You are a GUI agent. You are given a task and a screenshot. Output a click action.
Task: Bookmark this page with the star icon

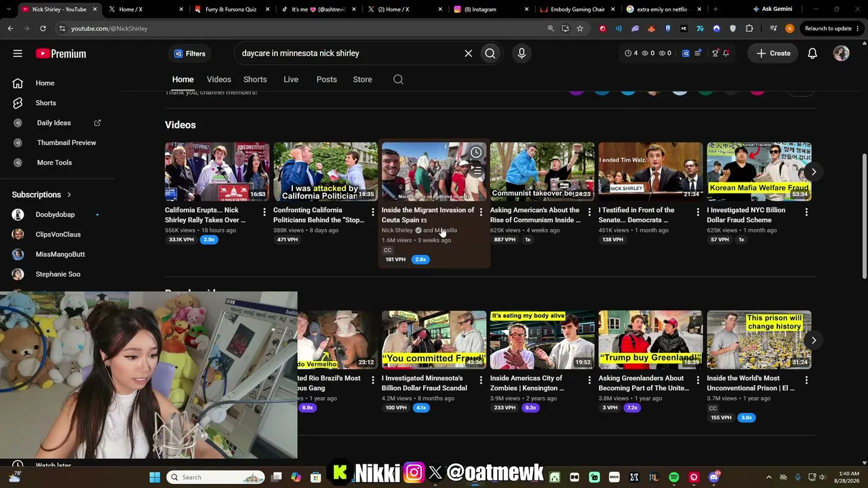click(580, 28)
